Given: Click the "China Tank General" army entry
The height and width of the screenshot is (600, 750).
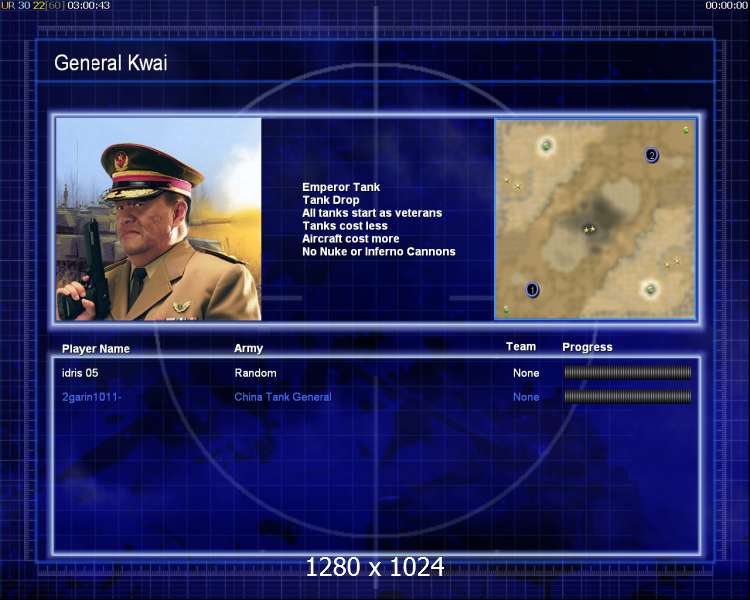Looking at the screenshot, I should [x=283, y=397].
